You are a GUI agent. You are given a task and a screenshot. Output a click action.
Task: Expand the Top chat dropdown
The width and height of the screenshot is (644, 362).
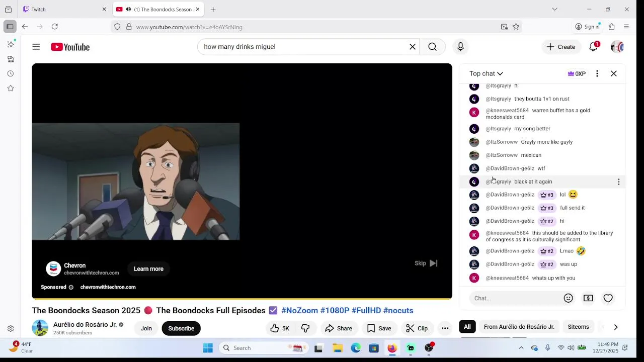point(486,73)
